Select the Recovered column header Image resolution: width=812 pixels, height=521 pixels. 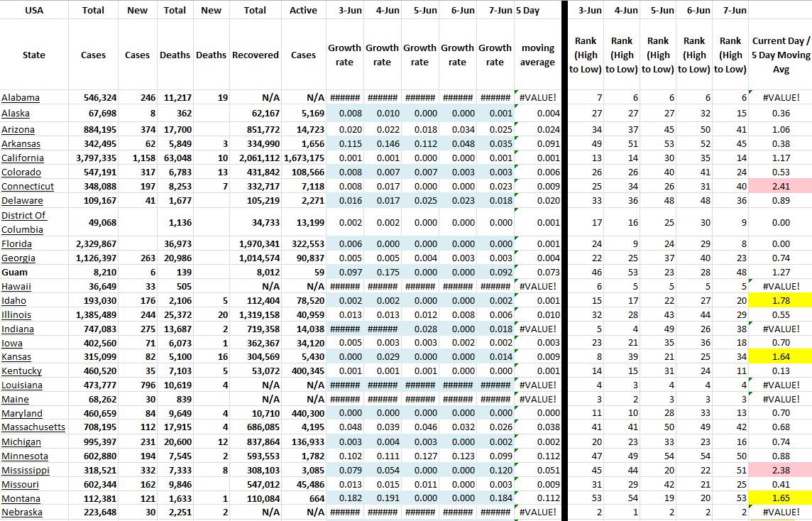click(255, 55)
